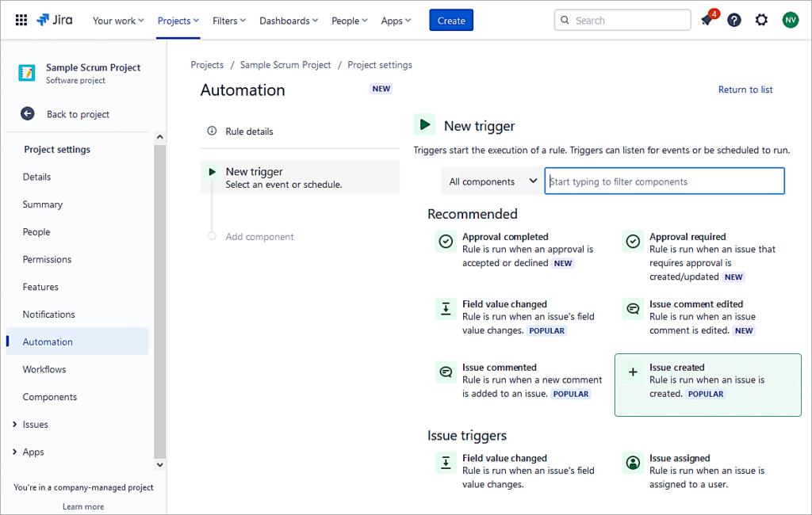Open notifications bell icon
The height and width of the screenshot is (515, 812).
pyautogui.click(x=707, y=20)
